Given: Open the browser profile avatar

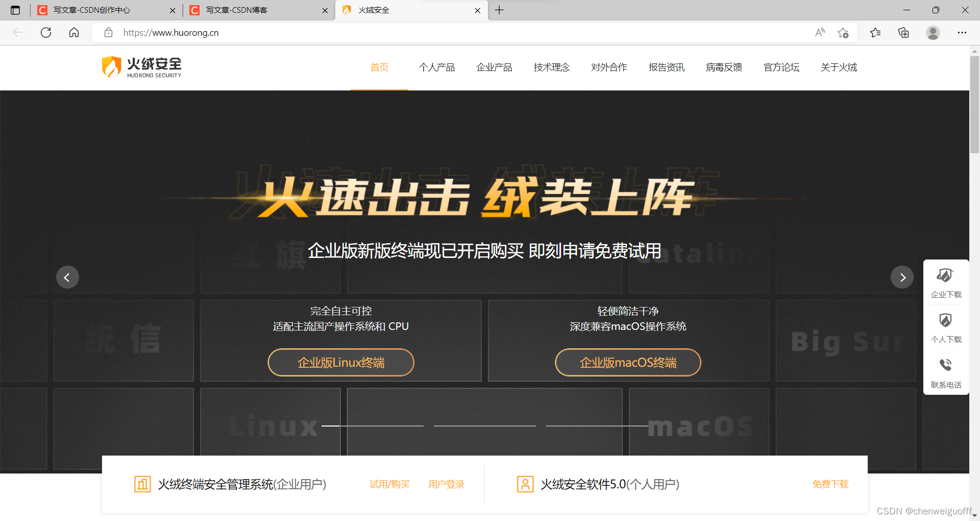Looking at the screenshot, I should click(933, 33).
